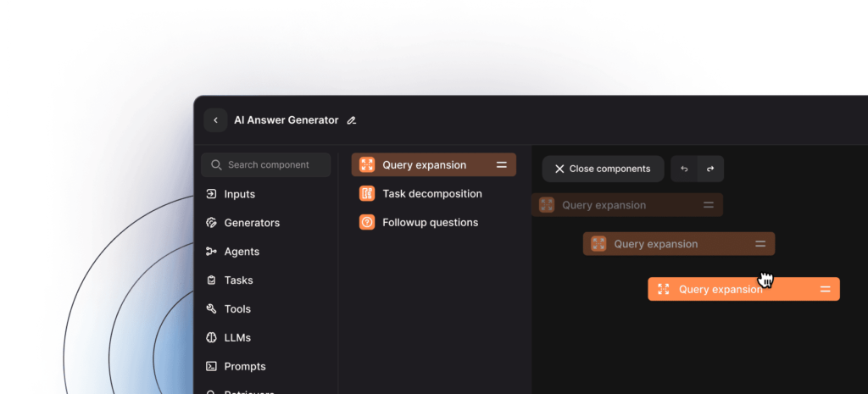
Task: Click the back arrow button
Action: [216, 120]
